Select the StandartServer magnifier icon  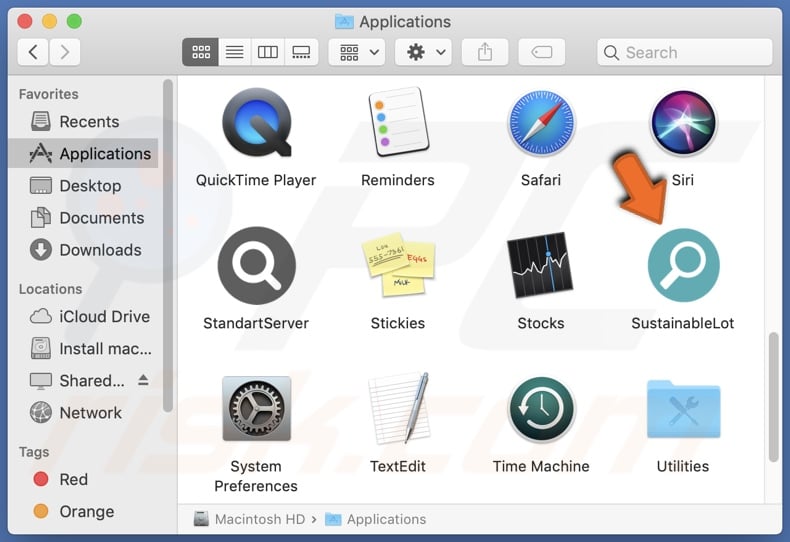click(256, 265)
